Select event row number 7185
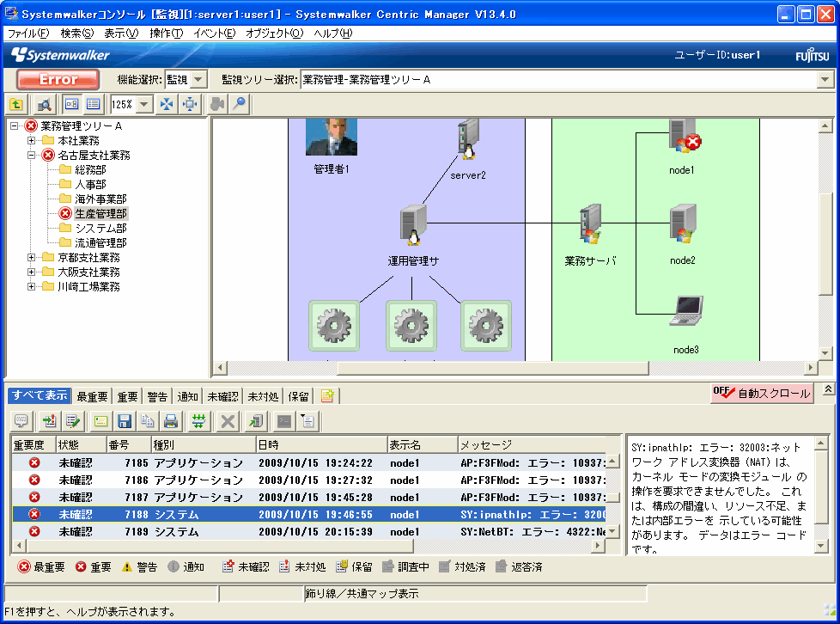The height and width of the screenshot is (624, 840). click(x=309, y=462)
